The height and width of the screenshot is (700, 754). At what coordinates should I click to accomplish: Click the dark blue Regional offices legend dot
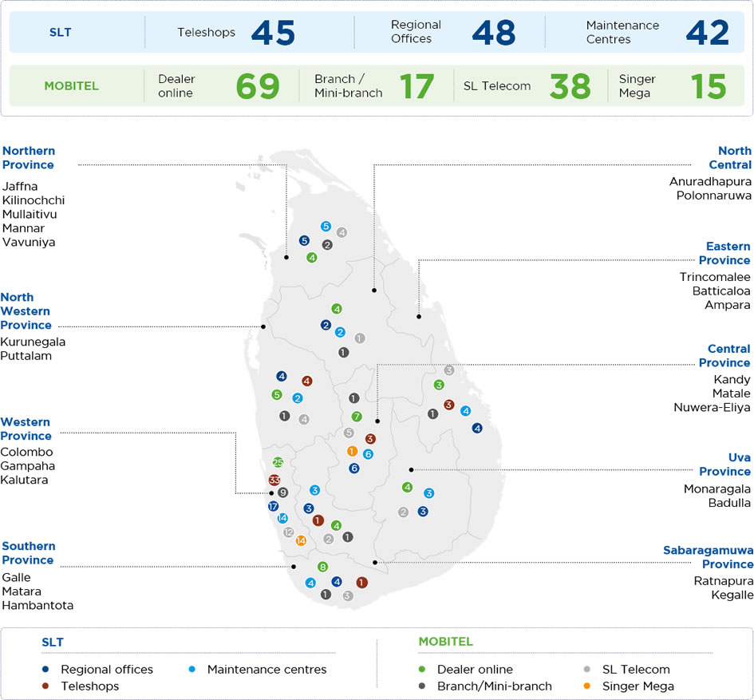[45, 669]
